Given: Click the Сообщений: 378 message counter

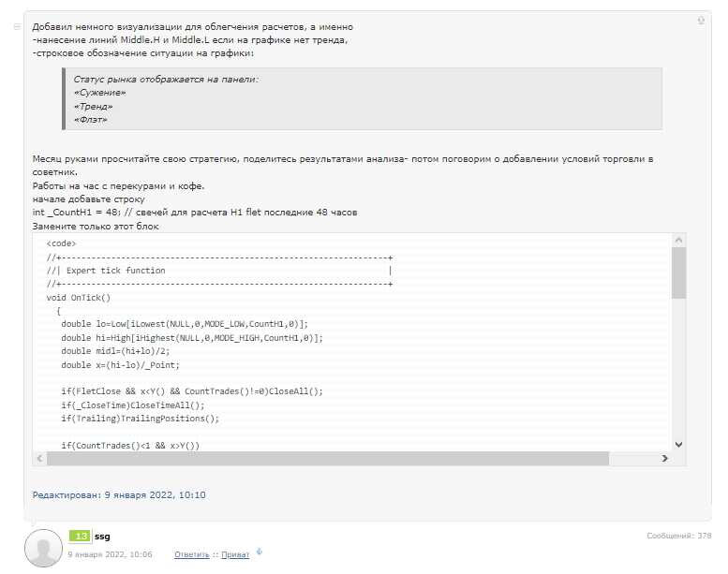Looking at the screenshot, I should (x=678, y=536).
